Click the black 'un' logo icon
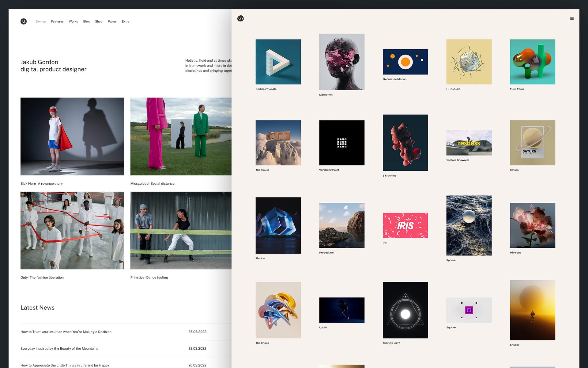The width and height of the screenshot is (588, 368). pyautogui.click(x=240, y=18)
